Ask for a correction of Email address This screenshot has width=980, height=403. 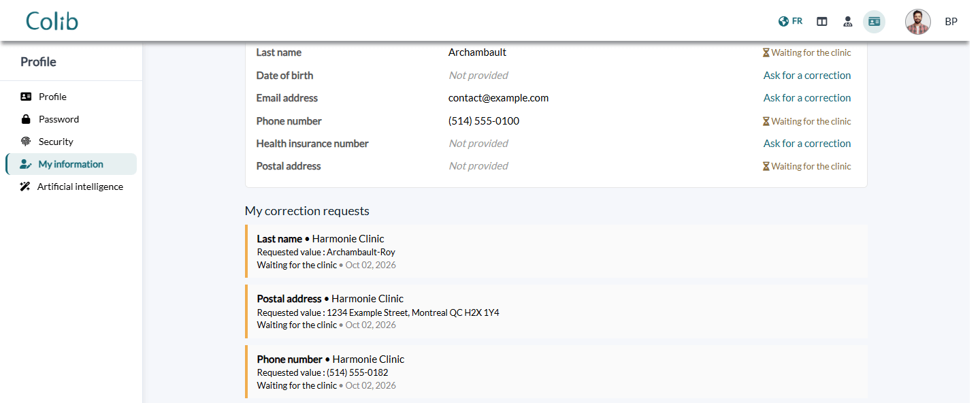point(807,98)
